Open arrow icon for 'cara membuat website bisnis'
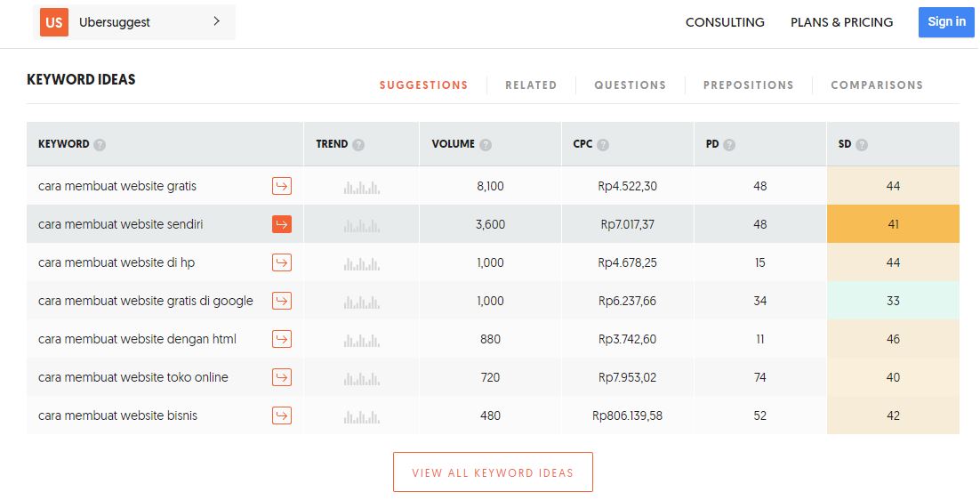This screenshot has width=980, height=500. coord(282,415)
